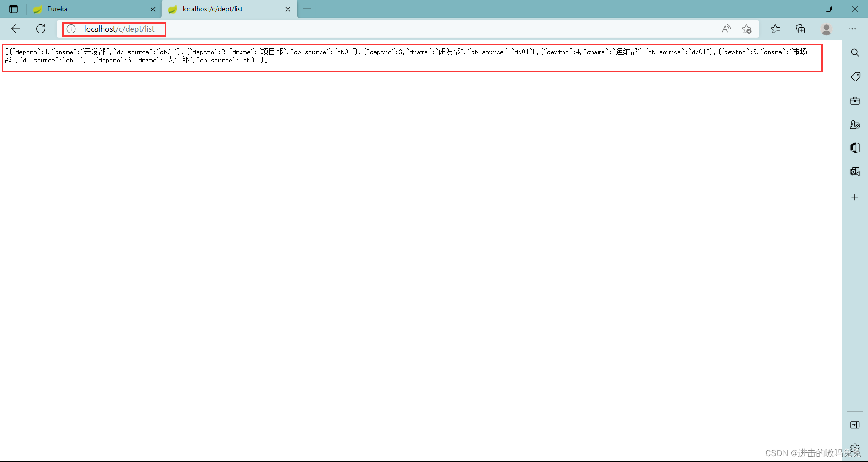Screen dimensions: 868x462
Task: Go back to previous page
Action: click(x=16, y=29)
